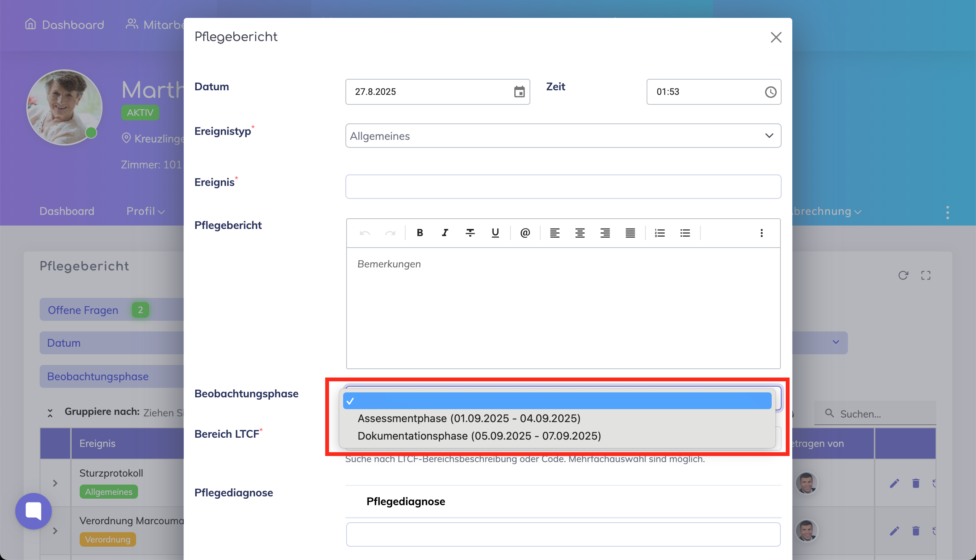
Task: Open the clock time picker
Action: [771, 92]
